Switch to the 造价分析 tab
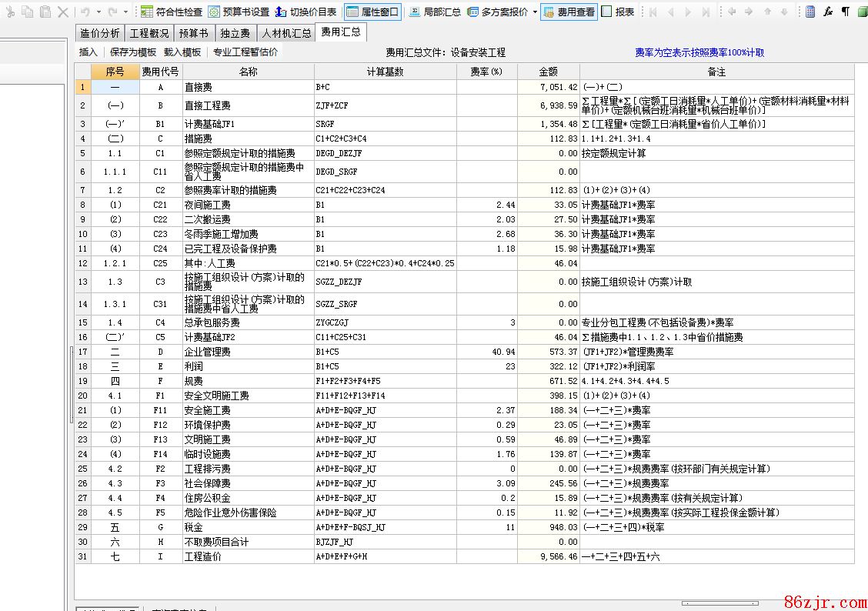Viewport: 868px width, 611px height. click(100, 33)
